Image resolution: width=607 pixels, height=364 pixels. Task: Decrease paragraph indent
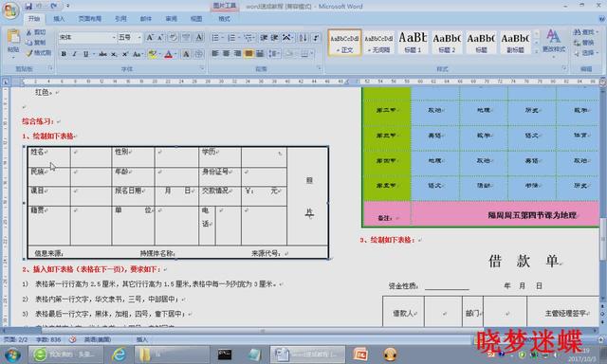[264, 38]
